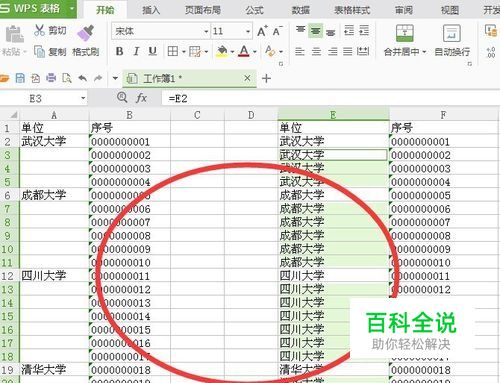The image size is (500, 383).
Task: Open clear formatting dropdown arrow
Action: [281, 52]
